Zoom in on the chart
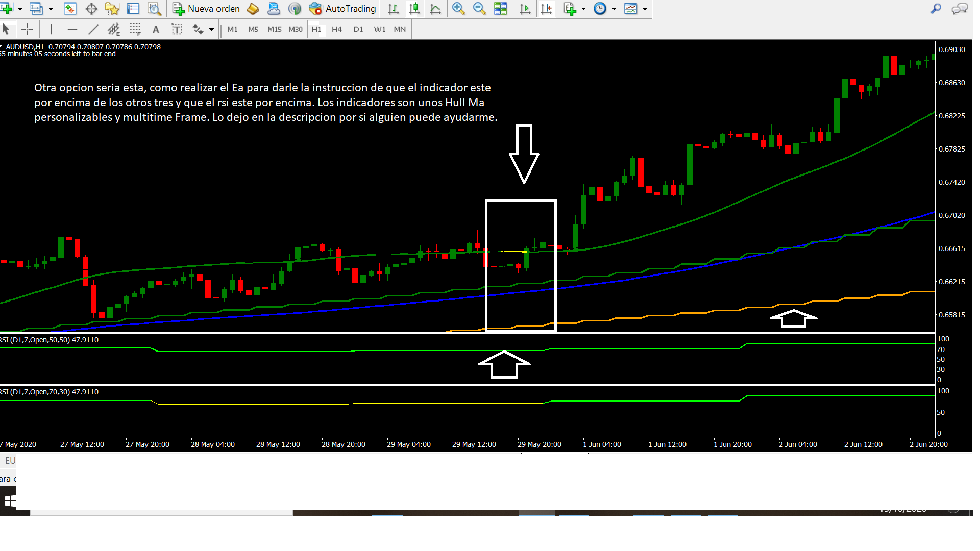Screen dimensions: 980x551 [458, 9]
